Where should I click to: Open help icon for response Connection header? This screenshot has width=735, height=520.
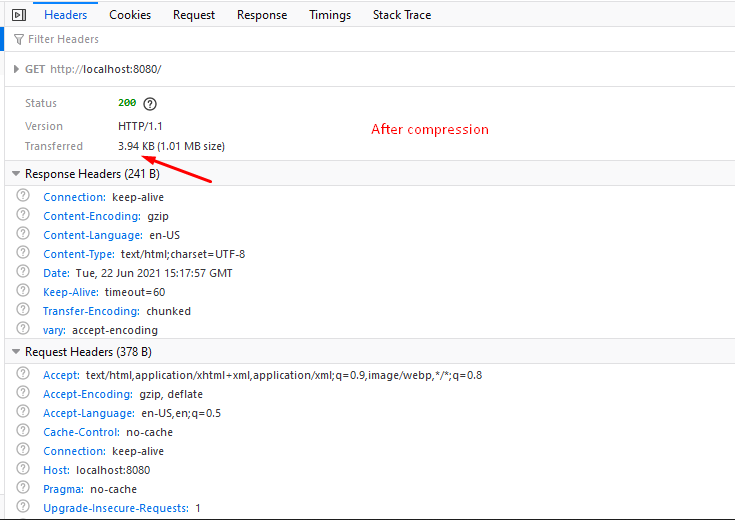click(x=22, y=196)
